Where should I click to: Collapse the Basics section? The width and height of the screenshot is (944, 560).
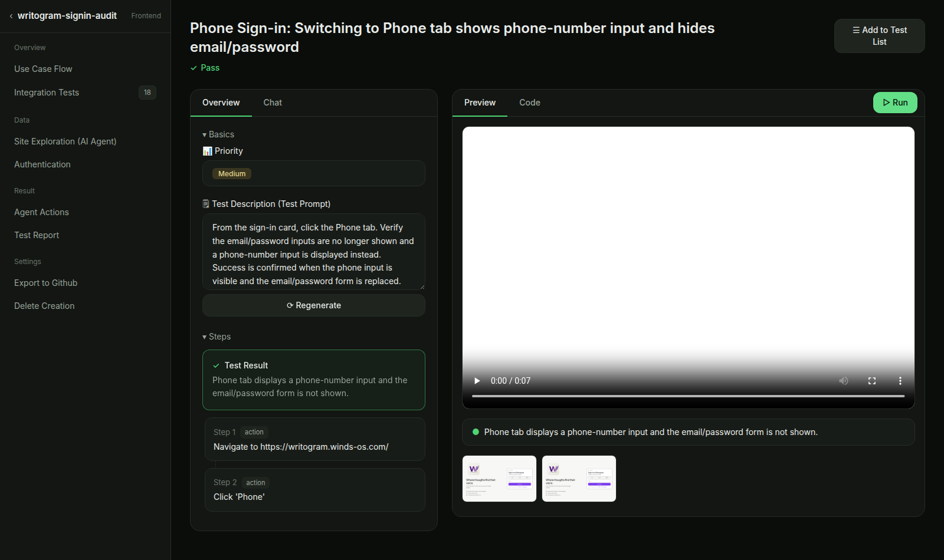pyautogui.click(x=218, y=134)
